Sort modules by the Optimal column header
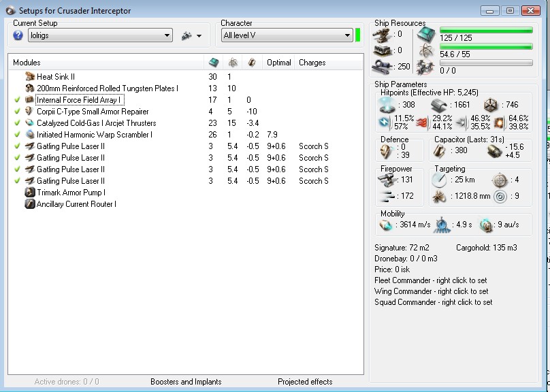The image size is (550, 392). pyautogui.click(x=279, y=63)
